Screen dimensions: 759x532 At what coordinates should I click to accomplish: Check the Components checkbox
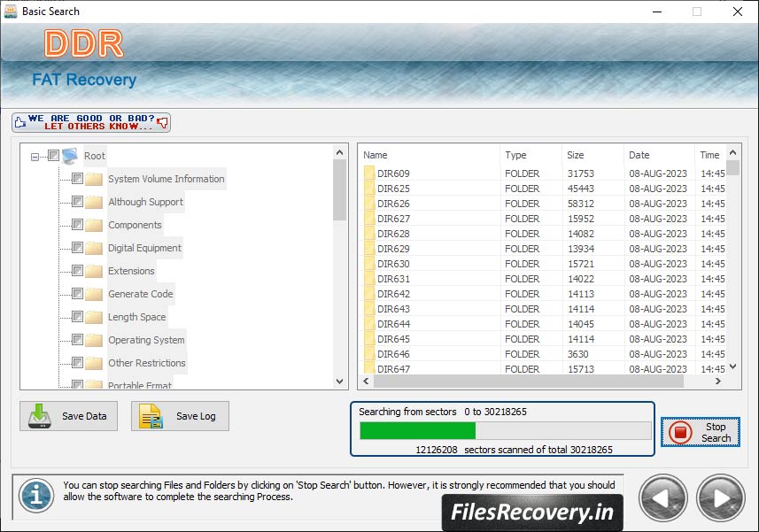[77, 225]
